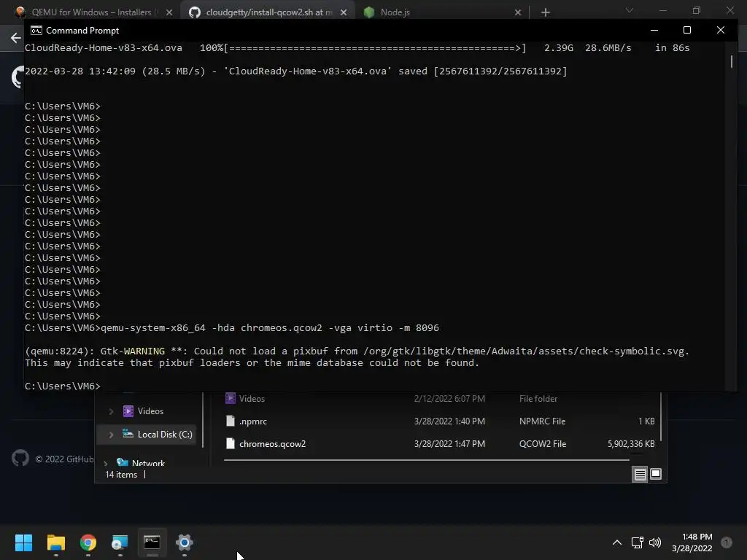747x560 pixels.
Task: Open the Windows Start menu
Action: pyautogui.click(x=23, y=542)
